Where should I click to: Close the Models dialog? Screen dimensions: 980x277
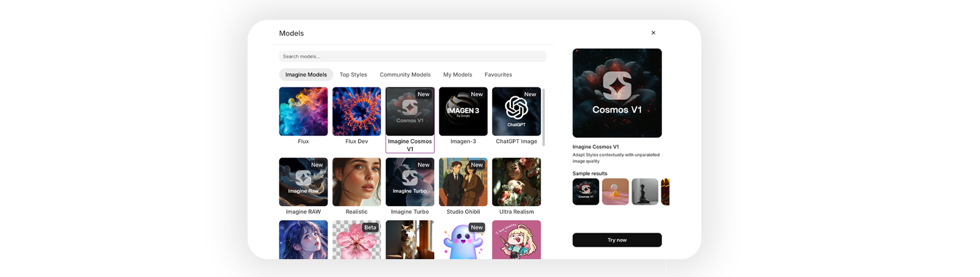click(653, 33)
